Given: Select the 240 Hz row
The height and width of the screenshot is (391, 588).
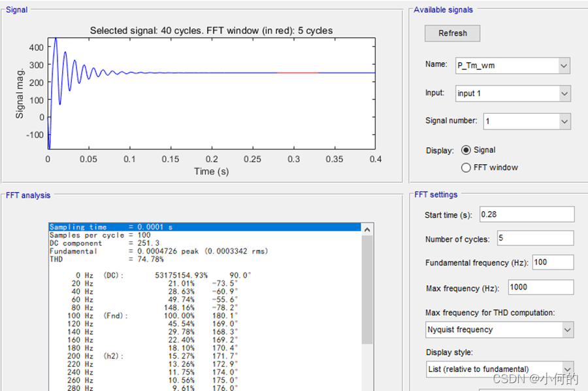Looking at the screenshot, I should point(205,372).
